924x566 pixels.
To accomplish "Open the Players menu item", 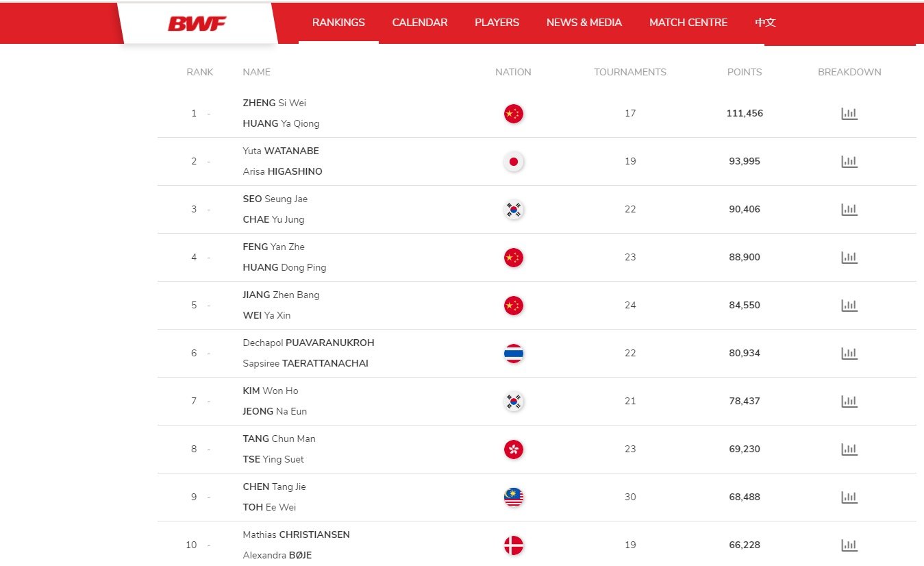I will pyautogui.click(x=497, y=23).
